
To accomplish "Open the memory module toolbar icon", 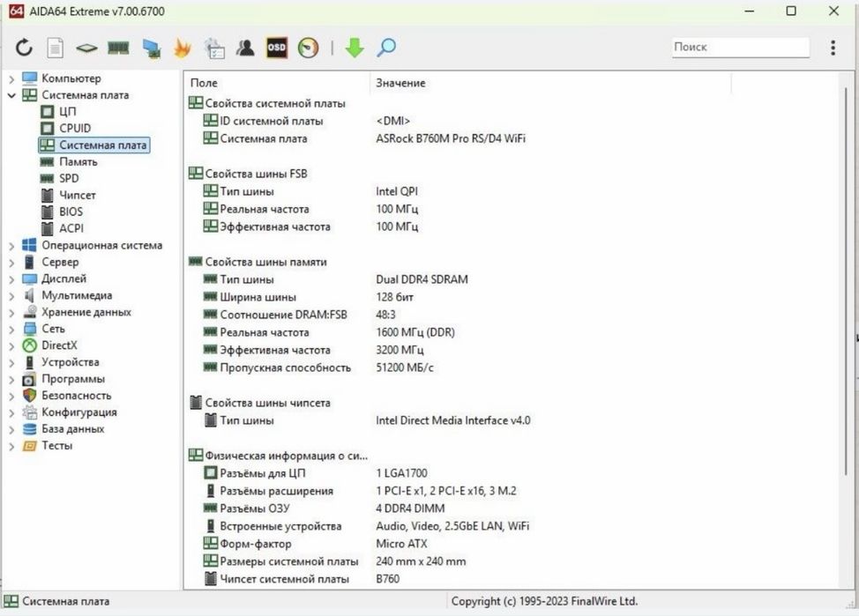I will click(118, 48).
